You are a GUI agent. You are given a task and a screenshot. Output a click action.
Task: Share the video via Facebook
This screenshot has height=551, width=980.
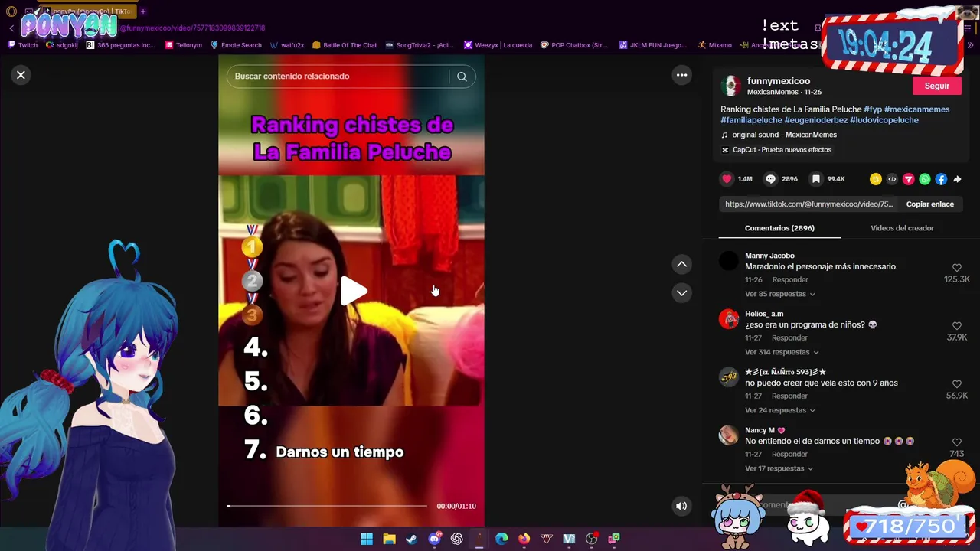[941, 179]
